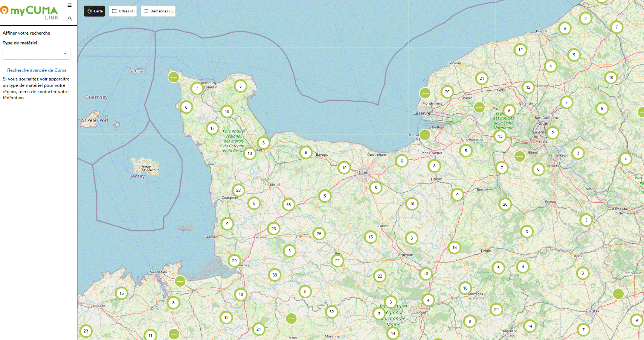The width and height of the screenshot is (644, 340).
Task: Select the cluster 26 near Vire
Action: [319, 234]
